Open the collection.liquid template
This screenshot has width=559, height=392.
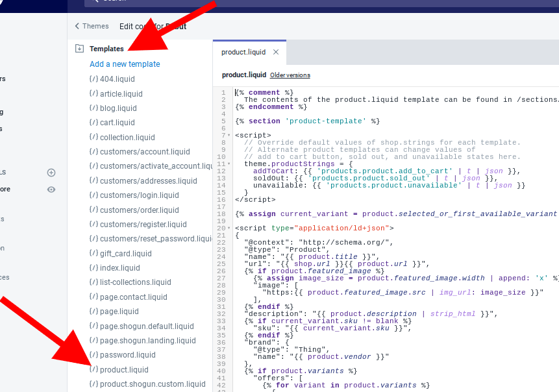coord(122,137)
